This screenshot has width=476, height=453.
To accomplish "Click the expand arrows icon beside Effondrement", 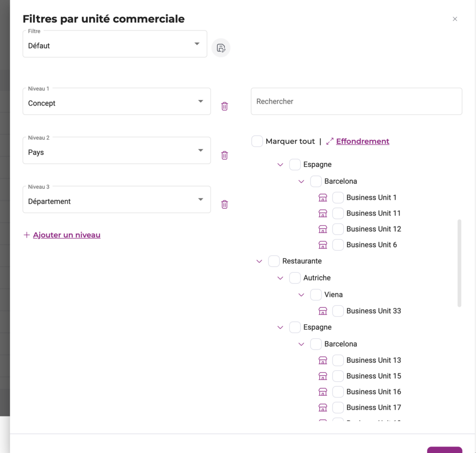I will tap(330, 141).
